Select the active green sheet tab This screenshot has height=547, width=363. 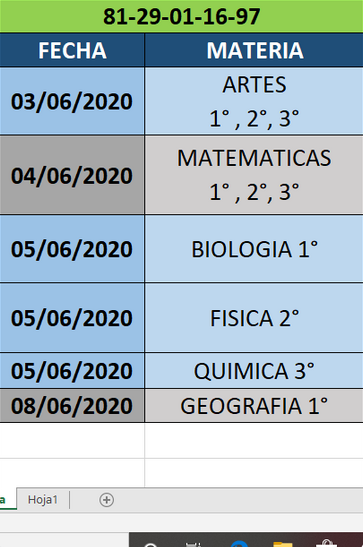tap(8, 499)
